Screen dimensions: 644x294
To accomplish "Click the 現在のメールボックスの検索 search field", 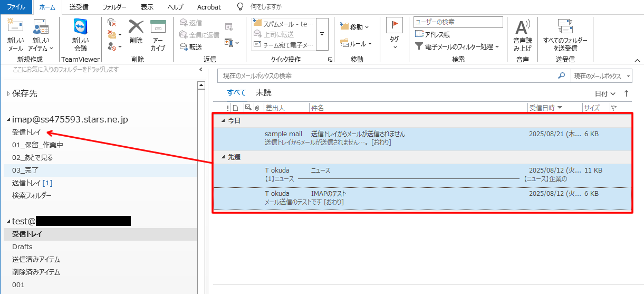I will point(388,76).
